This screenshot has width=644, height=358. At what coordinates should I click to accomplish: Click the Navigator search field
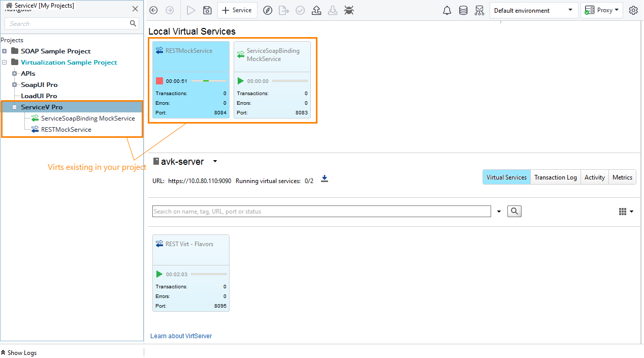[68, 23]
